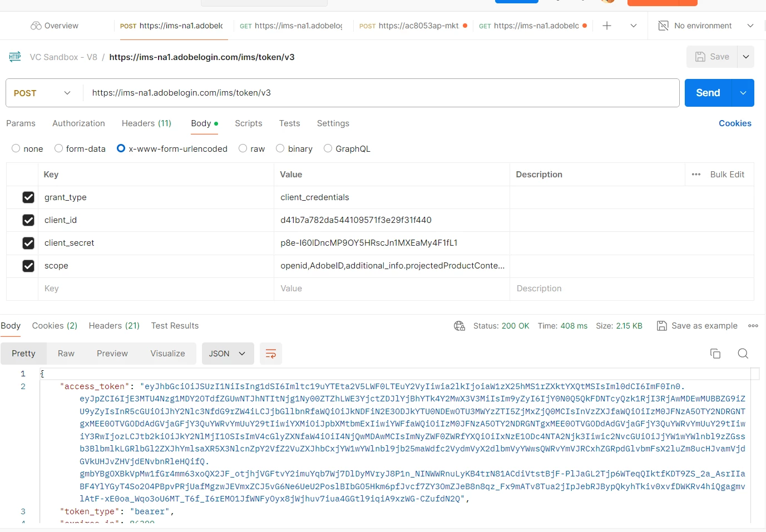Viewport: 766px width, 532px height.
Task: Click the no-environment icon
Action: (x=663, y=26)
